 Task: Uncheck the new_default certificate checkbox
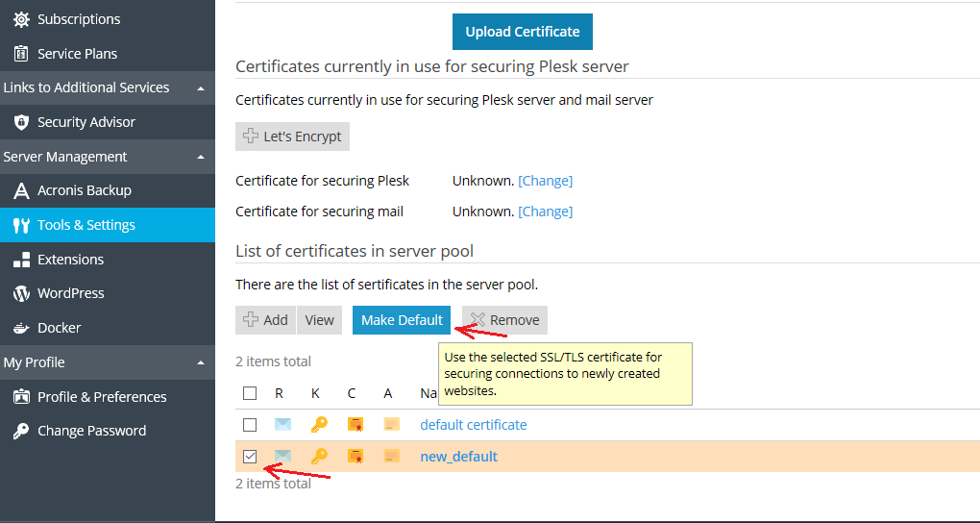pos(250,457)
